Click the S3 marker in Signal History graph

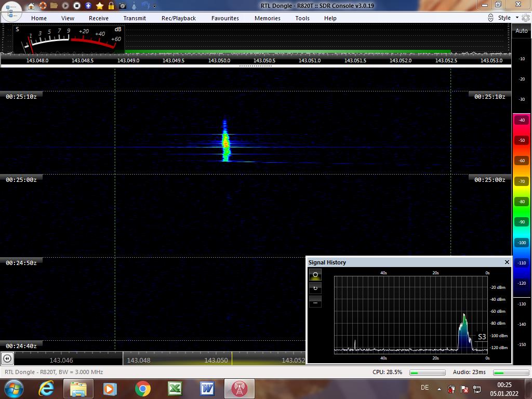[x=482, y=337]
